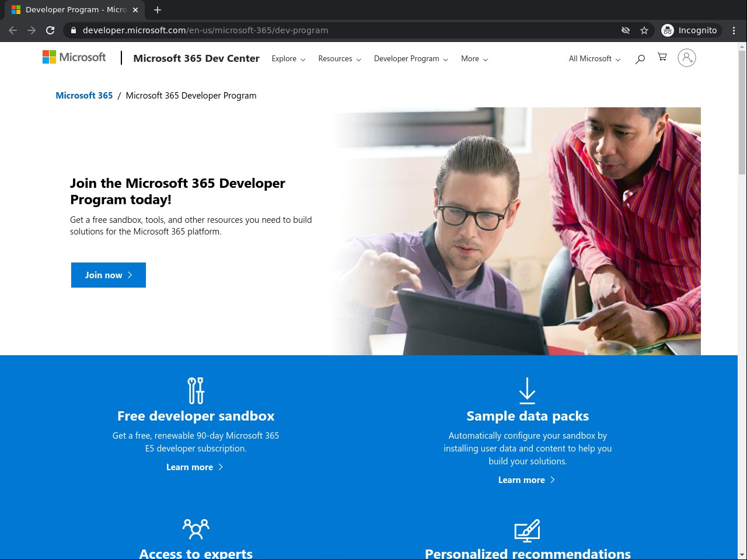
Task: Click the Join now button
Action: tap(109, 275)
